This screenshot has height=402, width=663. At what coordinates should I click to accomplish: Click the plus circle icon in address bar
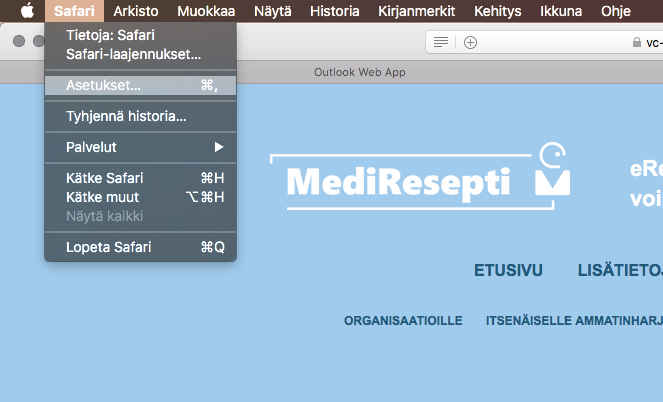(x=470, y=42)
